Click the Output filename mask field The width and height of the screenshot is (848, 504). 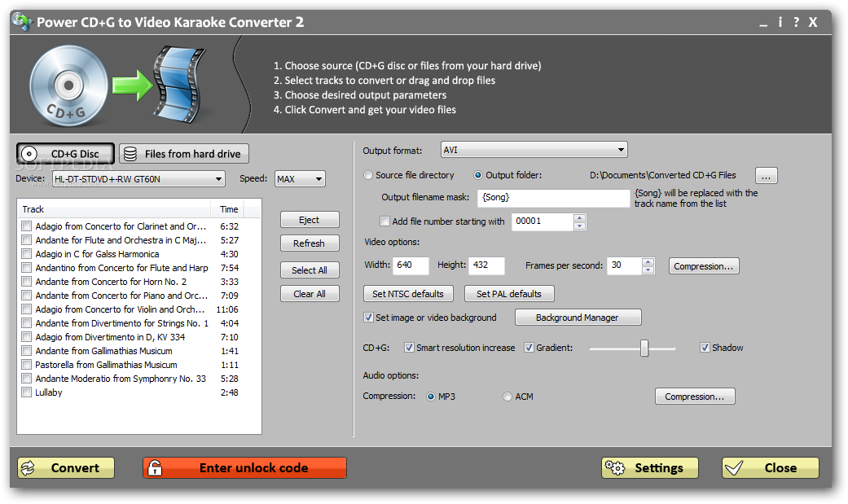point(554,198)
